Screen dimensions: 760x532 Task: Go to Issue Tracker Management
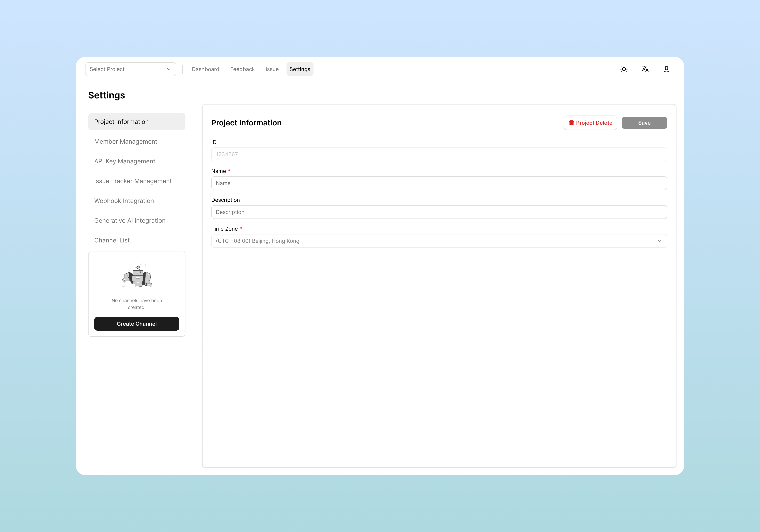pos(133,181)
